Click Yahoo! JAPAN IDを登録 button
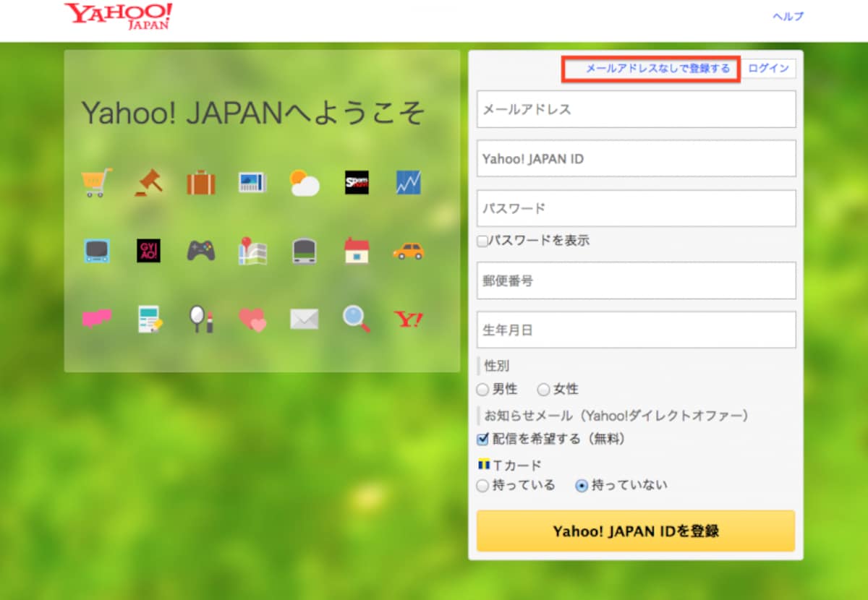 click(x=636, y=531)
